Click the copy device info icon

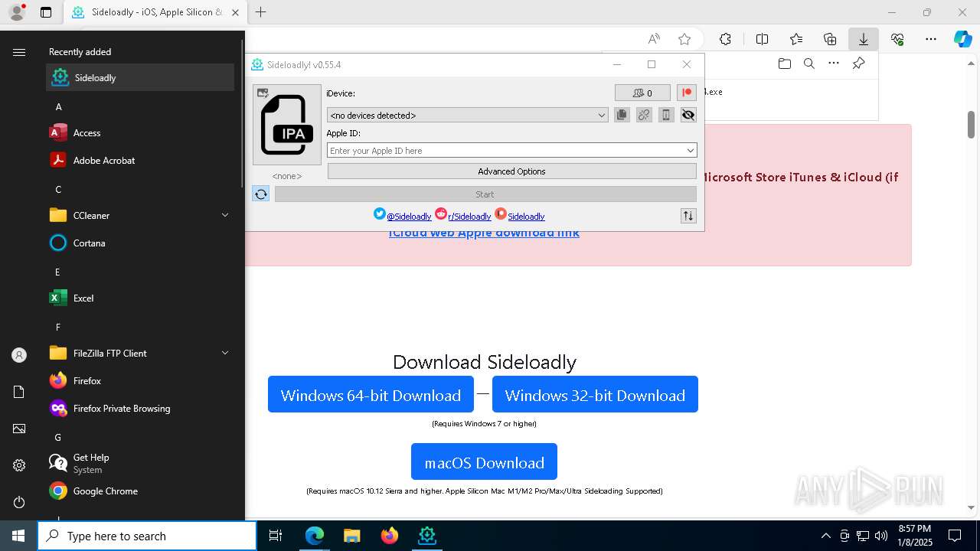(x=622, y=115)
